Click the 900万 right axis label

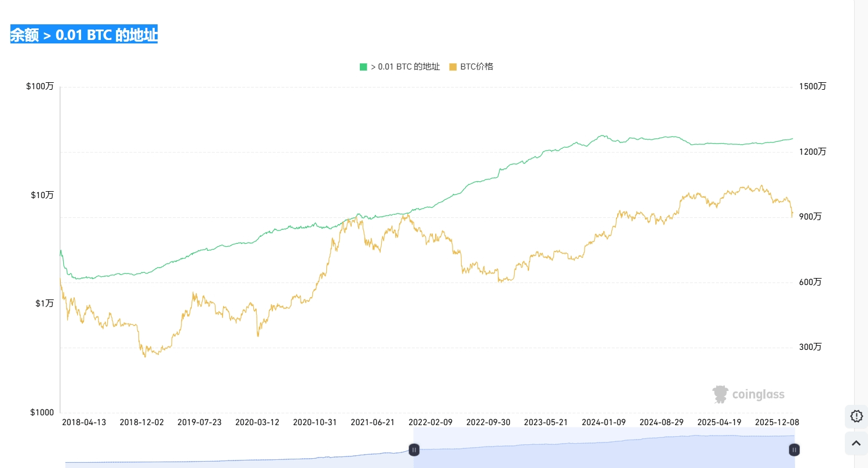[x=810, y=217]
